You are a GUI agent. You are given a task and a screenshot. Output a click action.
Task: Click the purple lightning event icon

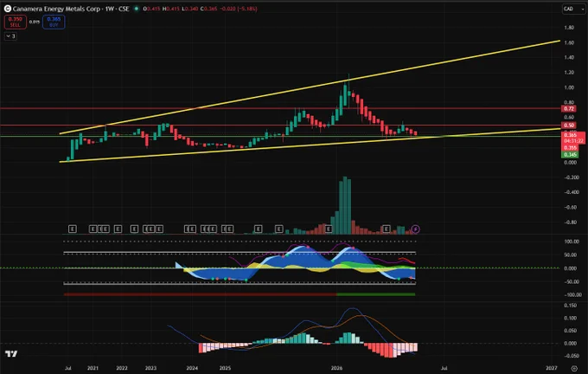(416, 229)
